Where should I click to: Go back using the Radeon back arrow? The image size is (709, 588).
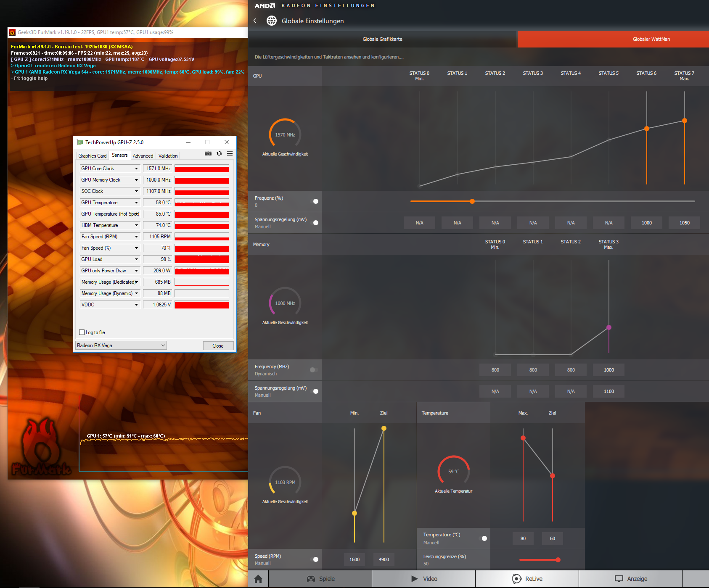(x=255, y=21)
